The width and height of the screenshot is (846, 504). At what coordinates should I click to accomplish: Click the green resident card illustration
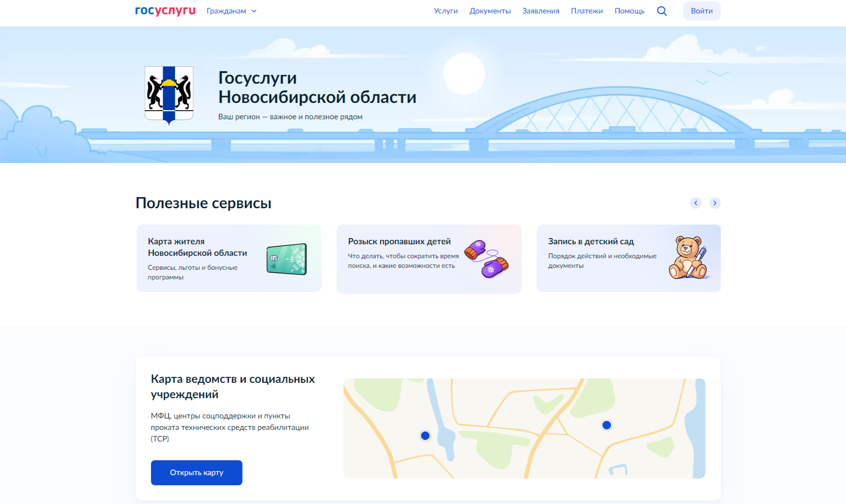(287, 259)
